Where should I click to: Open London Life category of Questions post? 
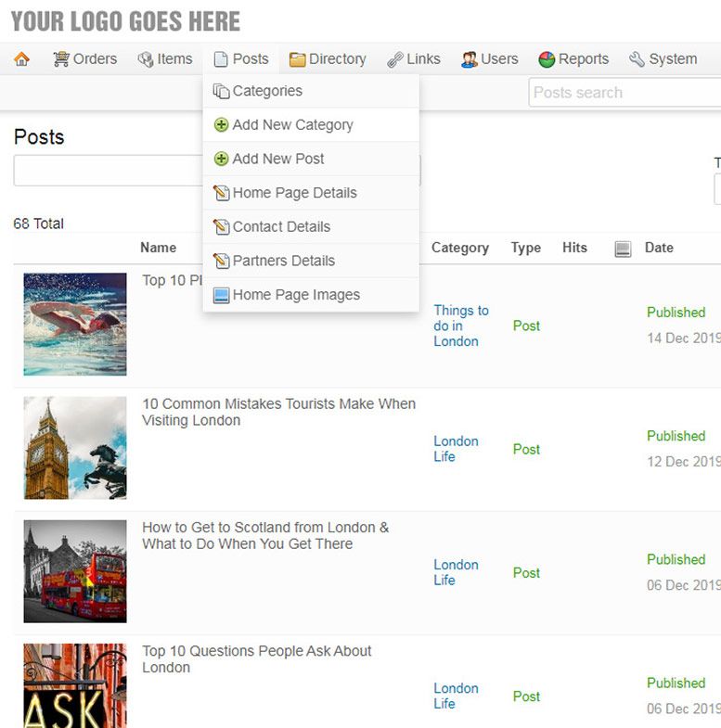pos(456,696)
